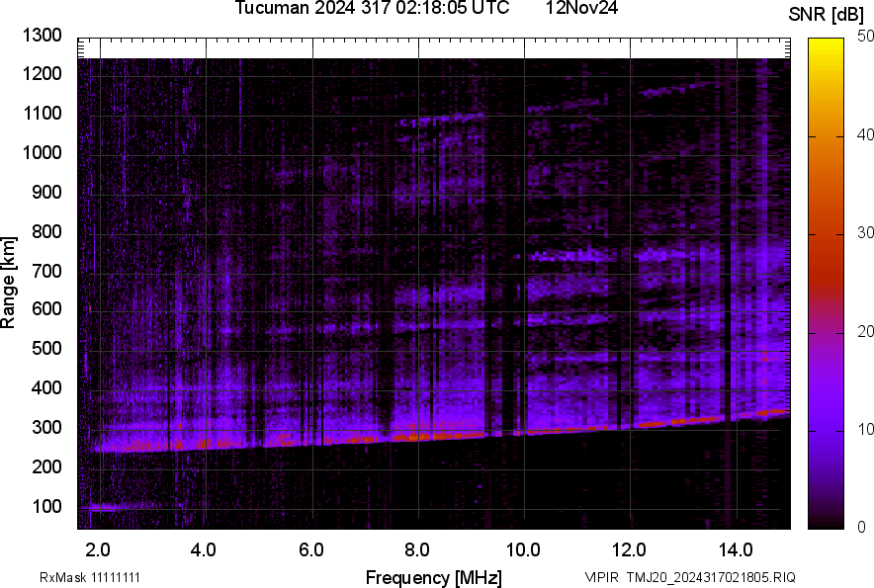This screenshot has height=588, width=874.
Task: Click the '8.0' frequency tick label
Action: click(416, 549)
